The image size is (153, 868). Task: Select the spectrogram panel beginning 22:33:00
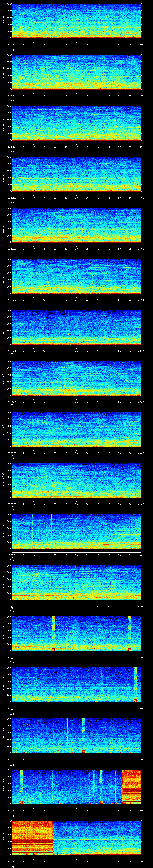click(x=77, y=225)
